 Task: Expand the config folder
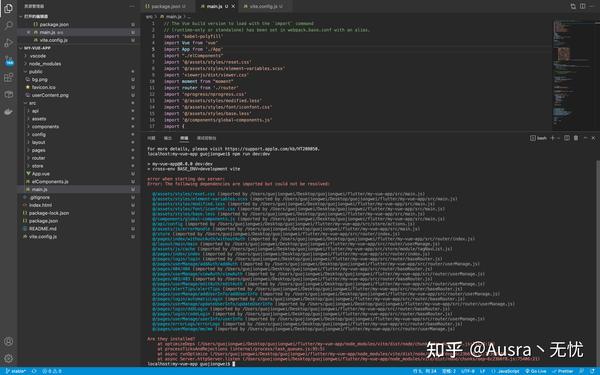[x=36, y=134]
